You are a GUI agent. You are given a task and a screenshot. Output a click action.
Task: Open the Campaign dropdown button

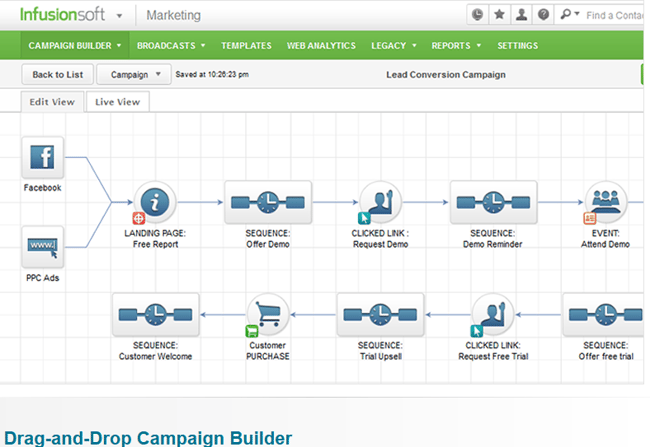[134, 75]
